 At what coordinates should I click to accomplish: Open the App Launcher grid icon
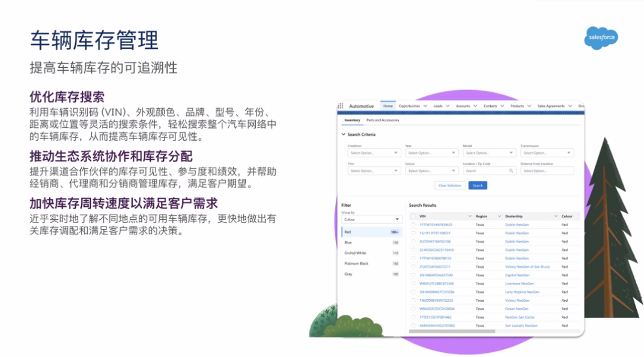click(x=341, y=106)
